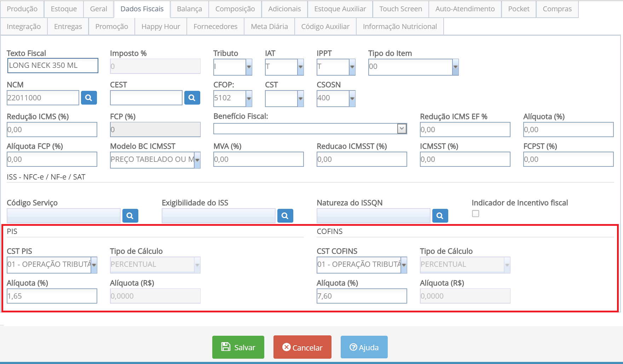
Task: Toggle Indicador de Incentivo fiscal checkbox
Action: coord(475,213)
